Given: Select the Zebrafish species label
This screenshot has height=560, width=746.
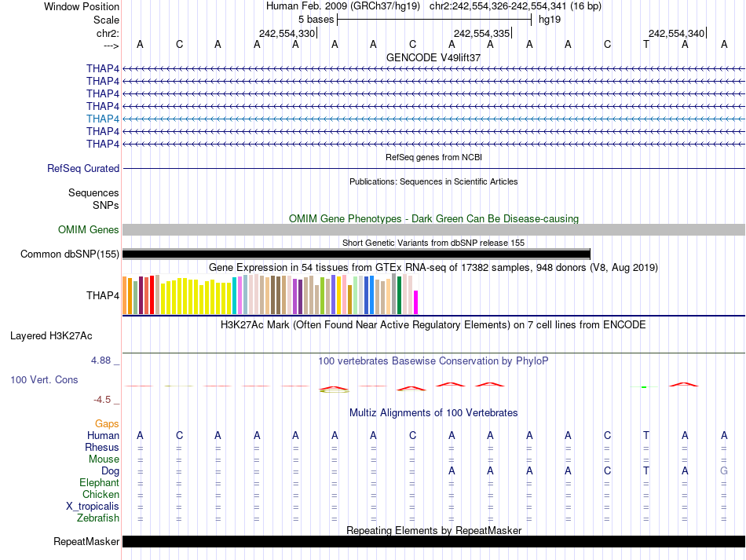Looking at the screenshot, I should [98, 518].
